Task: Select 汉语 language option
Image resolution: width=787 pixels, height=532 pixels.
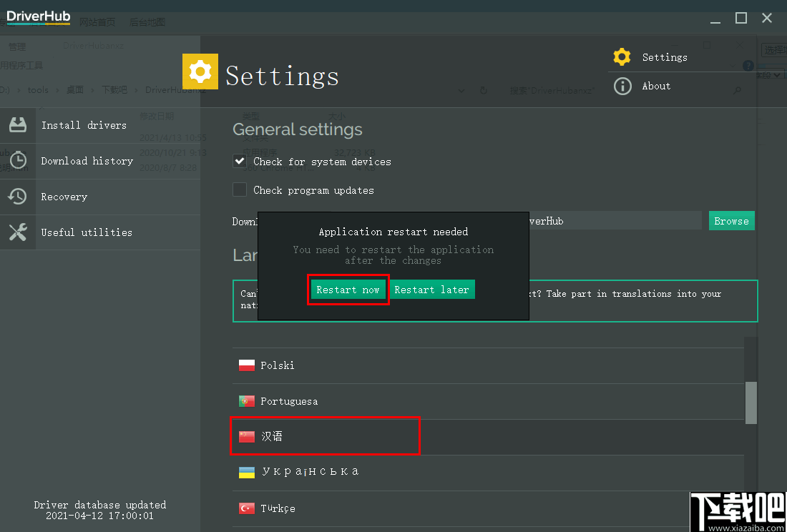Action: [x=272, y=436]
